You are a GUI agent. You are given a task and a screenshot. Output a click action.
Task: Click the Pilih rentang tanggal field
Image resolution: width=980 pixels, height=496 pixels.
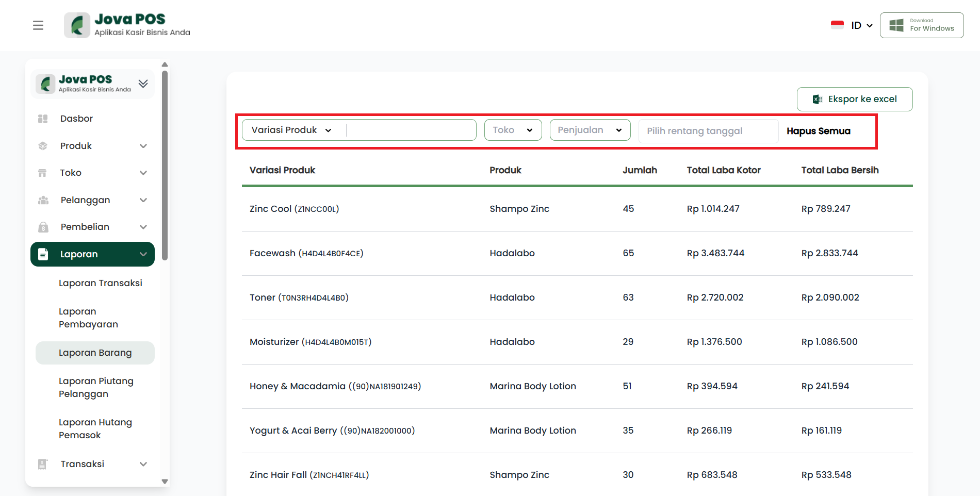coord(708,131)
